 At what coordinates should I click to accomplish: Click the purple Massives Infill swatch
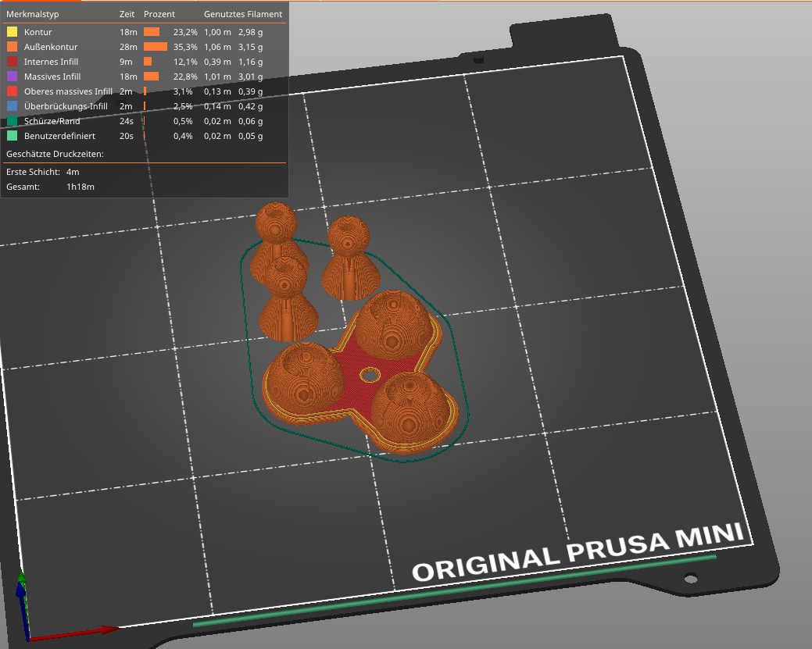tap(12, 77)
